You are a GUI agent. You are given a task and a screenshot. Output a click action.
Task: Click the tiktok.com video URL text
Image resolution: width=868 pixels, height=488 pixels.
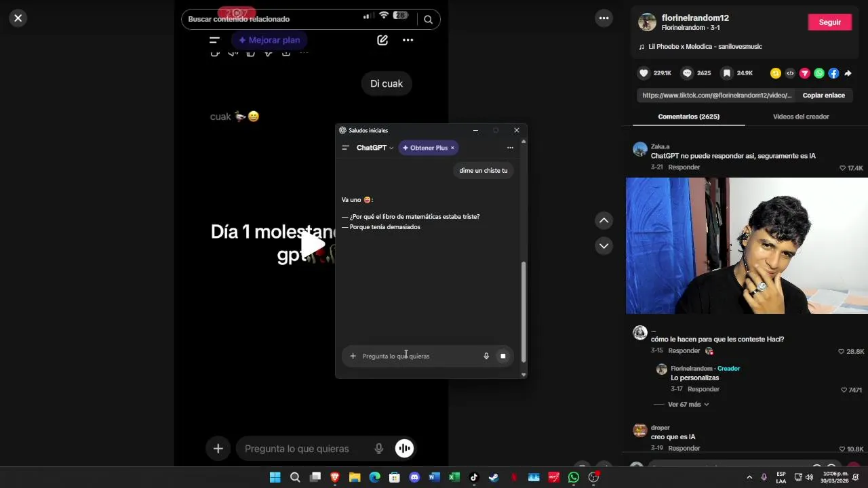(717, 96)
